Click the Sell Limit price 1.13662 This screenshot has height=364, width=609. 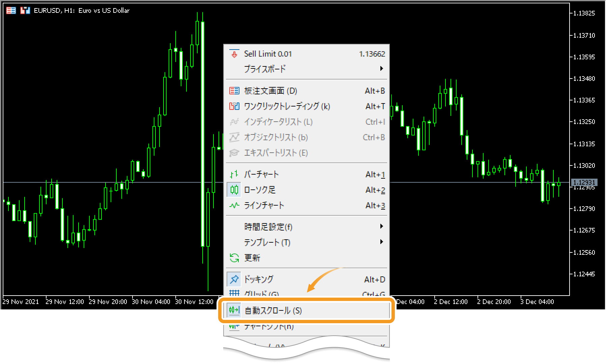click(372, 54)
